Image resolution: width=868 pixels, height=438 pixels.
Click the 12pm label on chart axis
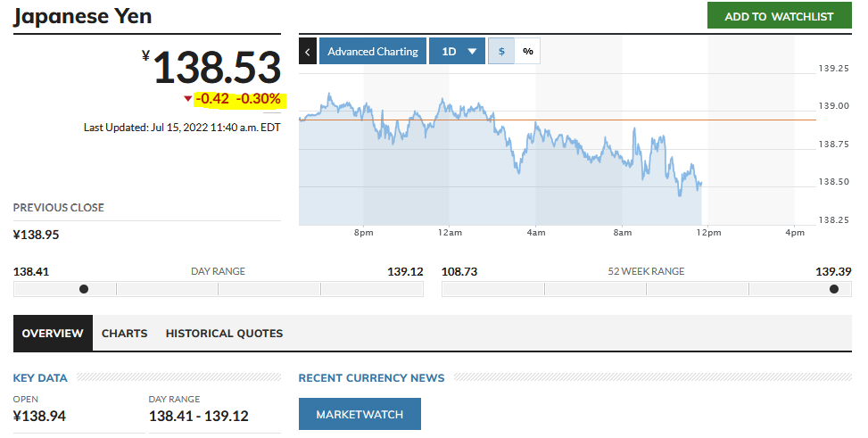708,233
